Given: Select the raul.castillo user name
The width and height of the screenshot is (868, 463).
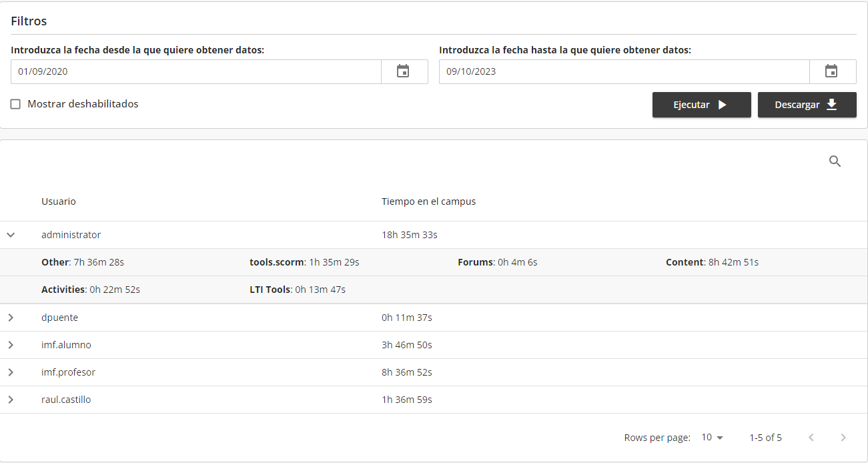Looking at the screenshot, I should (66, 400).
